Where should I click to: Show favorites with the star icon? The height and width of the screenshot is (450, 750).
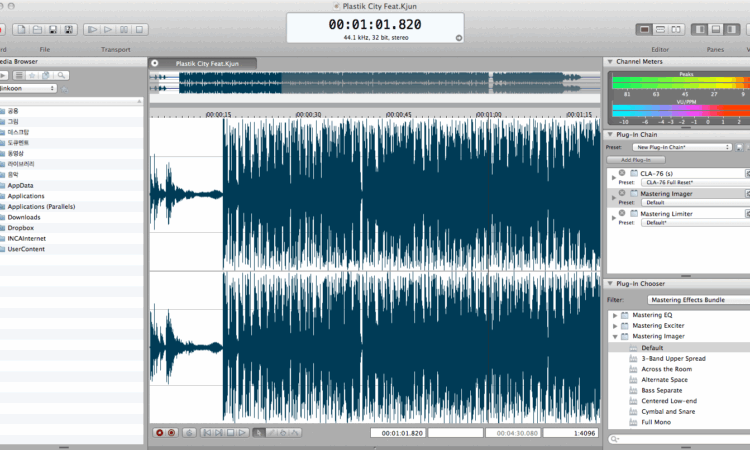[x=32, y=75]
